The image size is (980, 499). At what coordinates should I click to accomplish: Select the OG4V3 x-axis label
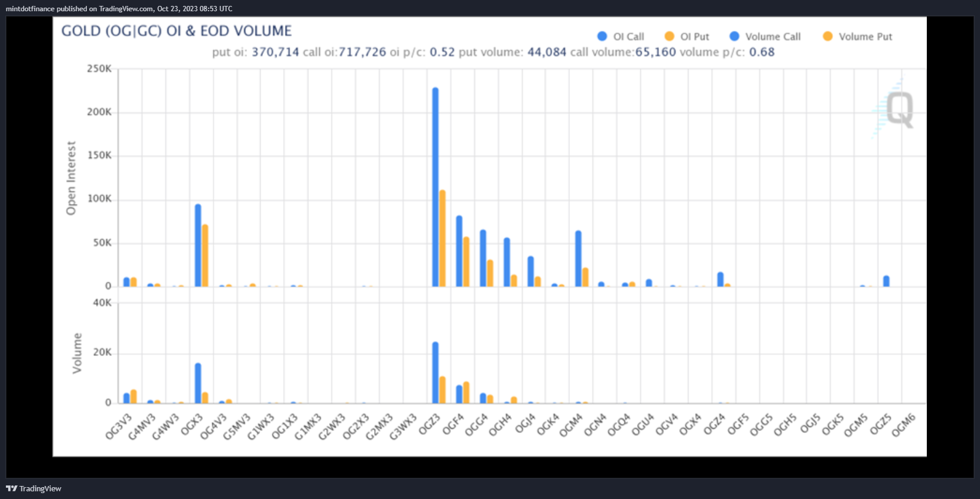click(213, 427)
